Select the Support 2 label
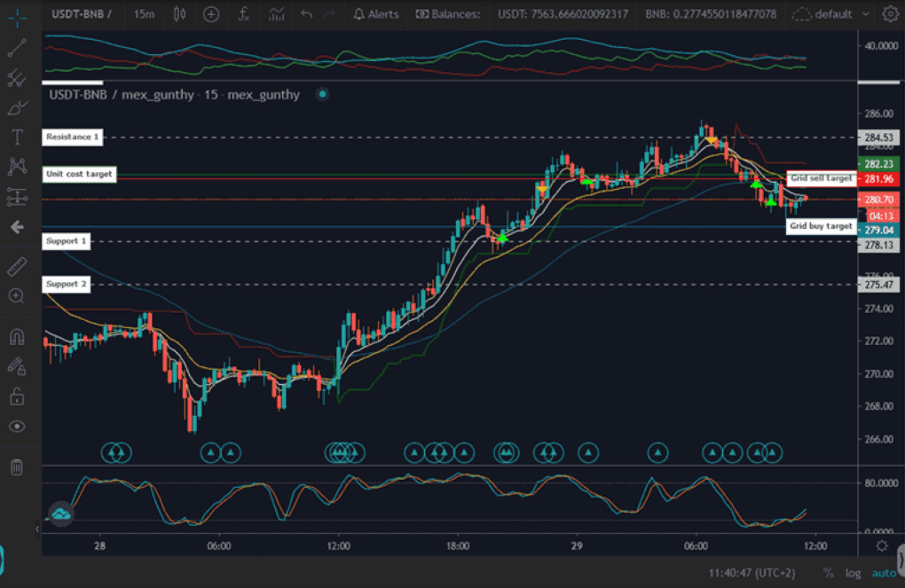This screenshot has height=588, width=905. [x=67, y=285]
